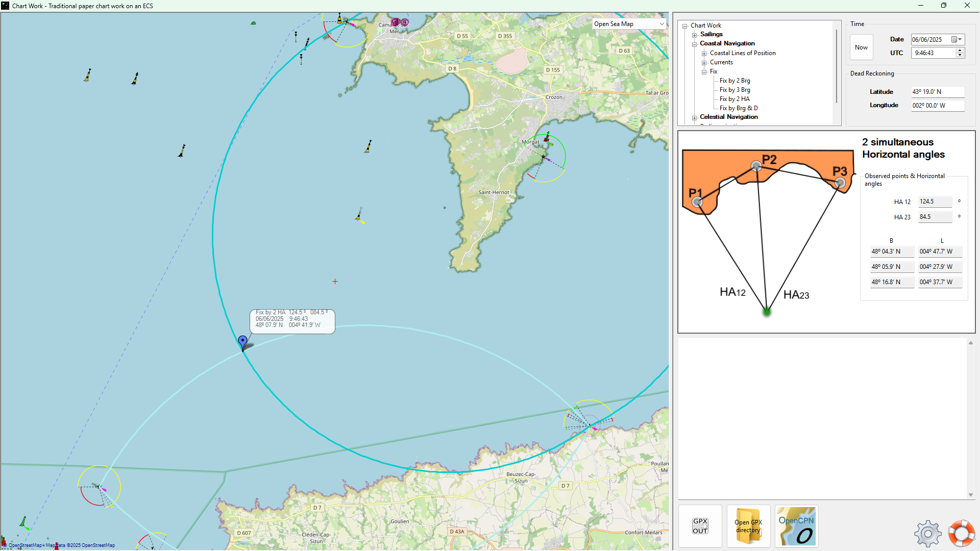This screenshot has width=980, height=551.
Task: Click the lifebuoy help icon
Action: coord(961,533)
